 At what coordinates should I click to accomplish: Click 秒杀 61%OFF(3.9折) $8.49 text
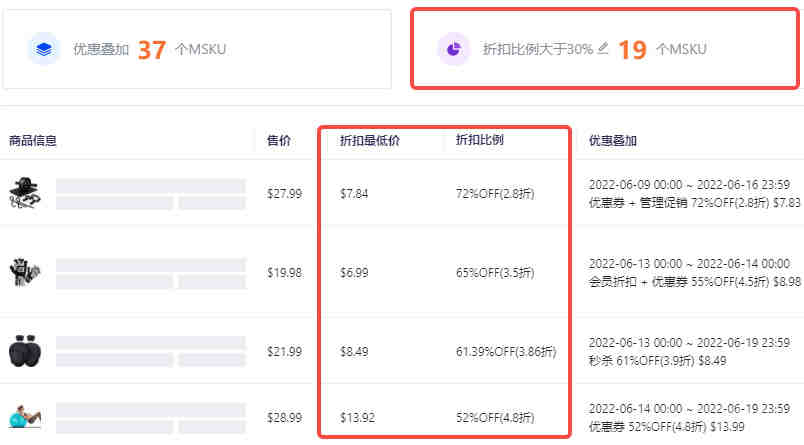pos(657,361)
